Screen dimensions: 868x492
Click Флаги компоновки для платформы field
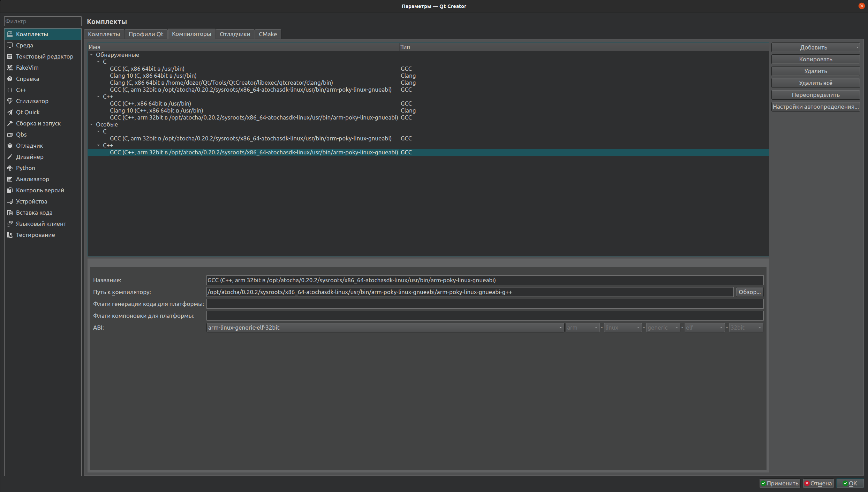point(485,316)
